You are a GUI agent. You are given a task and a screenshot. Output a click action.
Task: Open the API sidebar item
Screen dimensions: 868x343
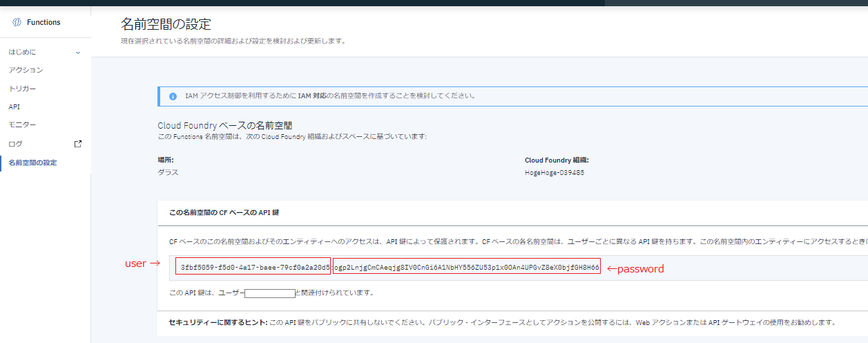pos(15,107)
